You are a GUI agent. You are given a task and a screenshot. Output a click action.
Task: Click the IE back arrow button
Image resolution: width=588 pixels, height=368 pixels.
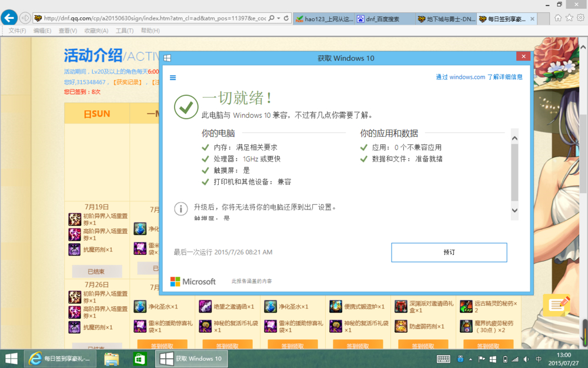coord(9,18)
